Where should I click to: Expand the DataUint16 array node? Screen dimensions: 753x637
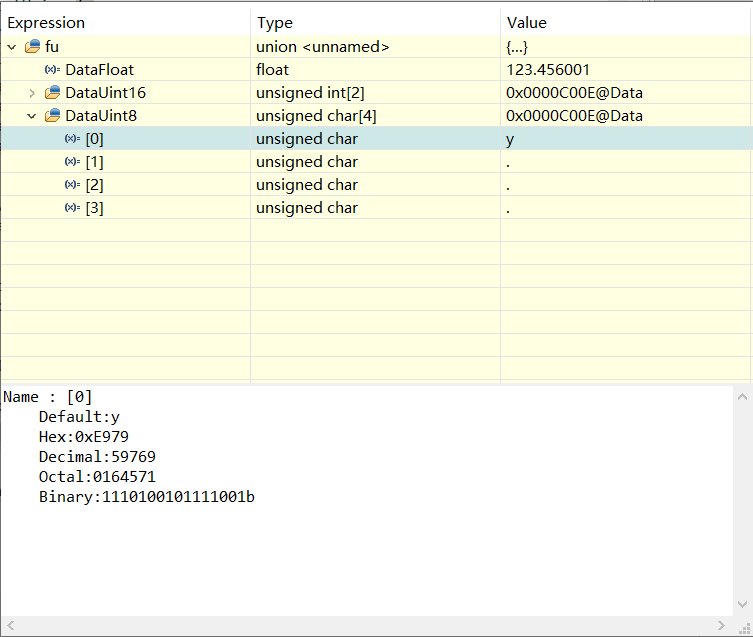32,93
